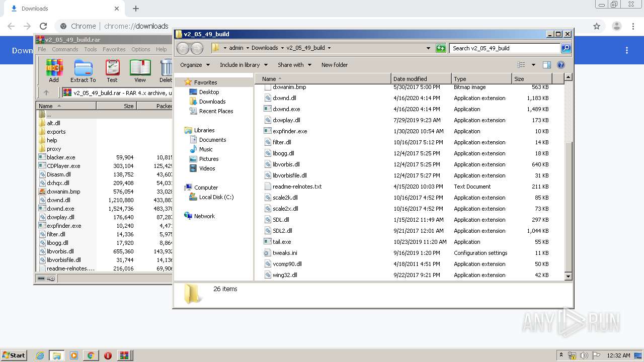Click the volume icon in system tray
Viewport: 644px width, 362px height.
click(584, 355)
